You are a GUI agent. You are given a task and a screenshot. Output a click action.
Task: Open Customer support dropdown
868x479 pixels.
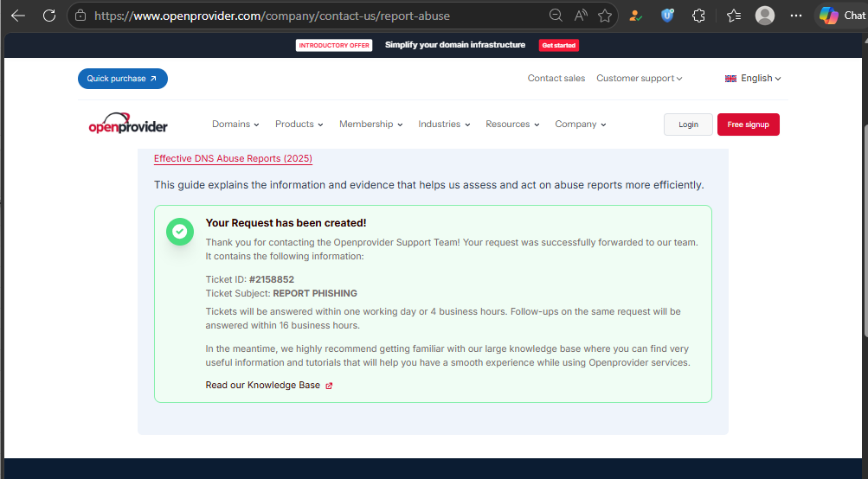click(640, 78)
